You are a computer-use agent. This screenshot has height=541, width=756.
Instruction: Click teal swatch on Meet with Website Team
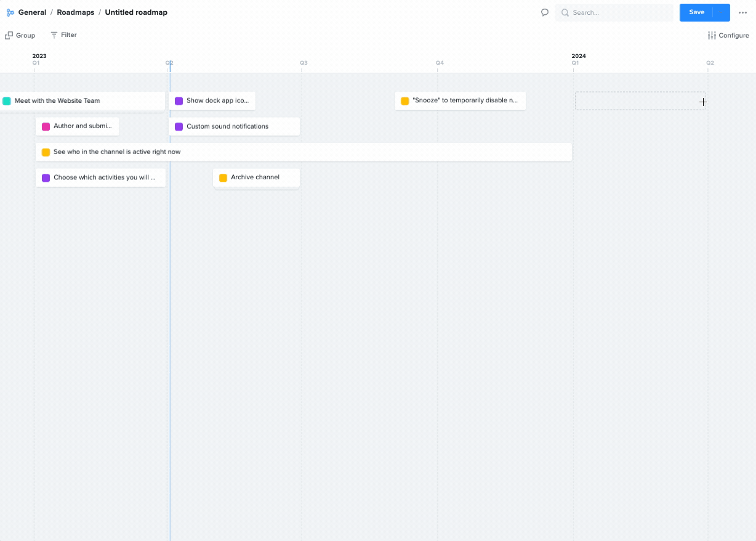tap(7, 101)
